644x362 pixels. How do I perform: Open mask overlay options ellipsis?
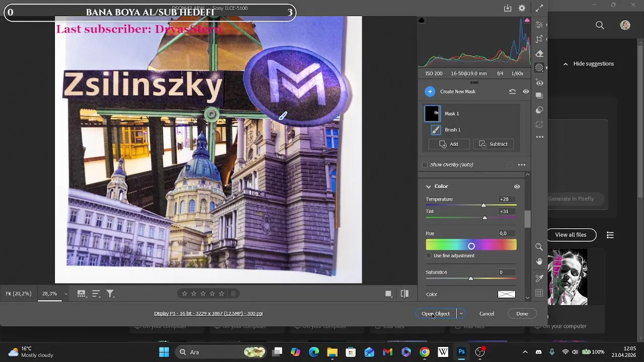[x=522, y=165]
